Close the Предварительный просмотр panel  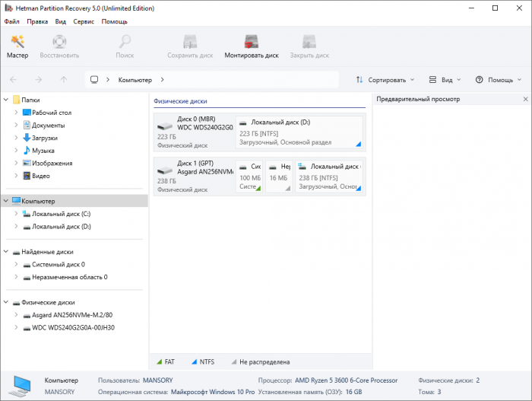[x=525, y=100]
